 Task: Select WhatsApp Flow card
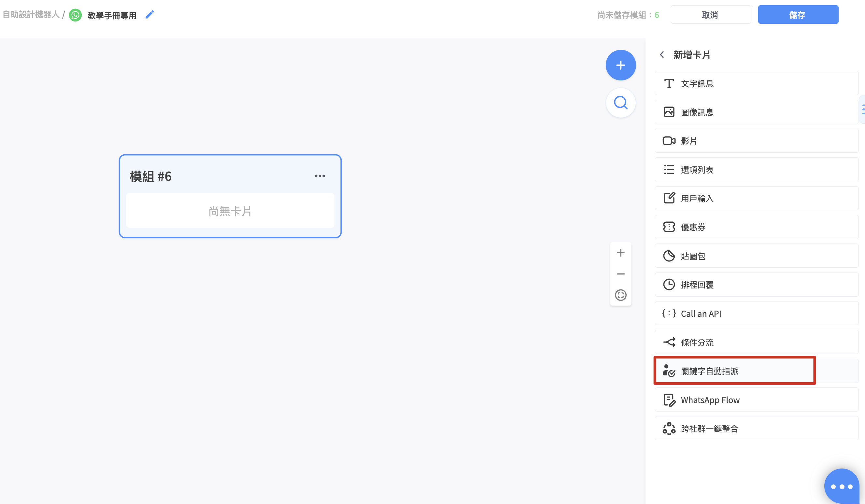[756, 400]
